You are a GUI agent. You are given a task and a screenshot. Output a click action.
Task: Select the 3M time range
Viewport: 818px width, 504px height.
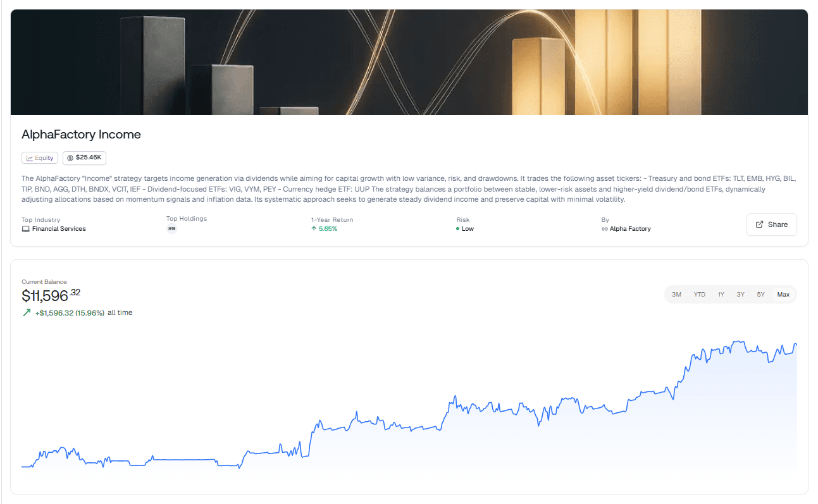[x=676, y=295]
